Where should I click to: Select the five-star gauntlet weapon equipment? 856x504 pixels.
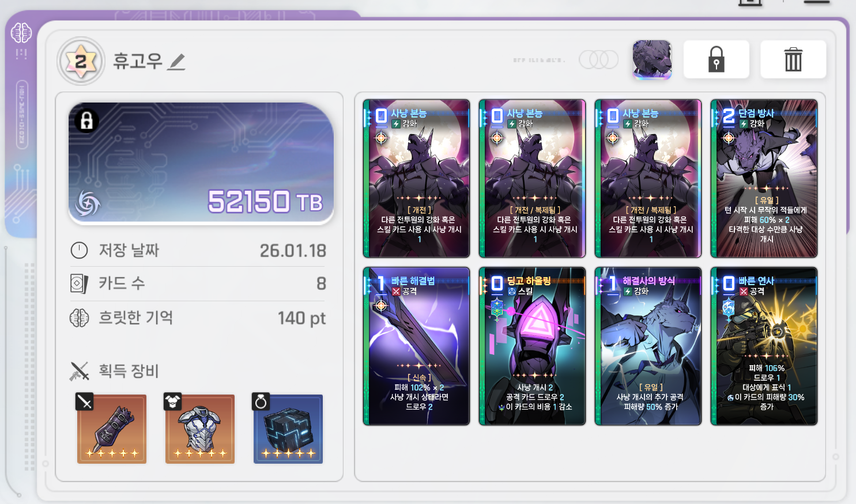112,429
